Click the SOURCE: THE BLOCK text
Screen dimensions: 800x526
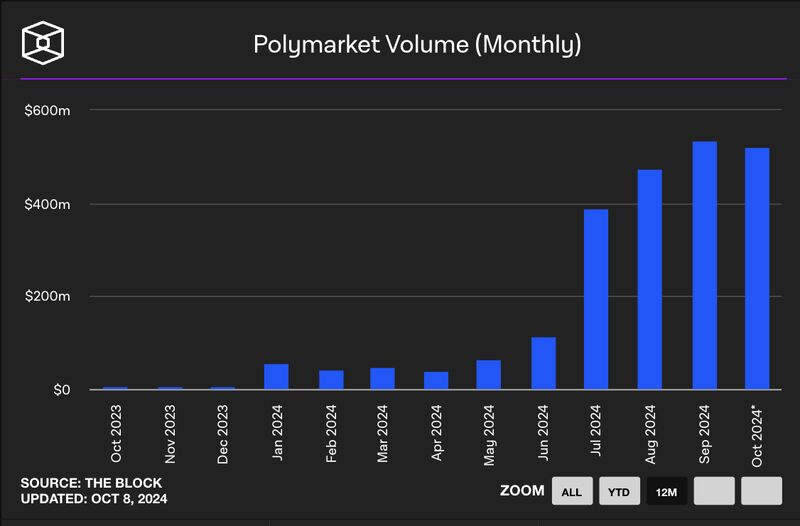(x=91, y=483)
